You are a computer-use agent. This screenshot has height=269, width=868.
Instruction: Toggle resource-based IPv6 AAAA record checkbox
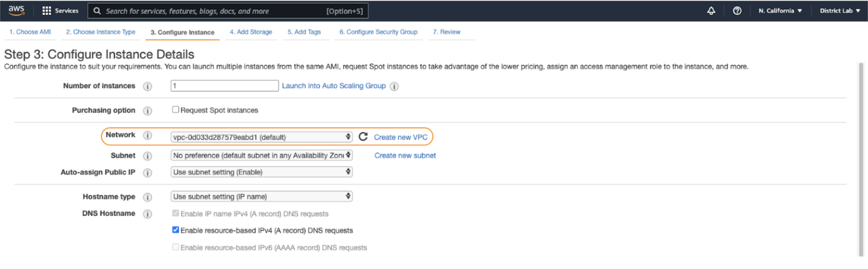[176, 247]
